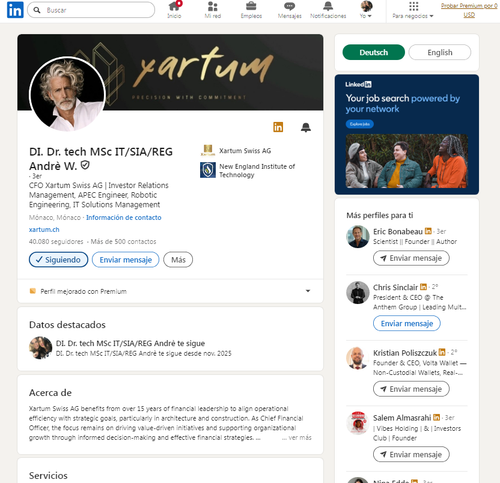Open Xartum Swiss AG company logo
This screenshot has width=500, height=483.
[x=208, y=150]
